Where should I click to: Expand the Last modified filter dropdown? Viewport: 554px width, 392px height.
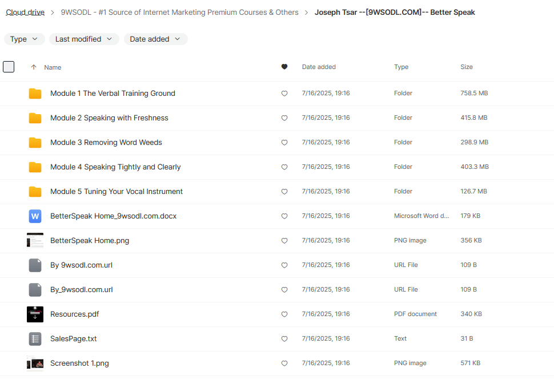click(84, 39)
